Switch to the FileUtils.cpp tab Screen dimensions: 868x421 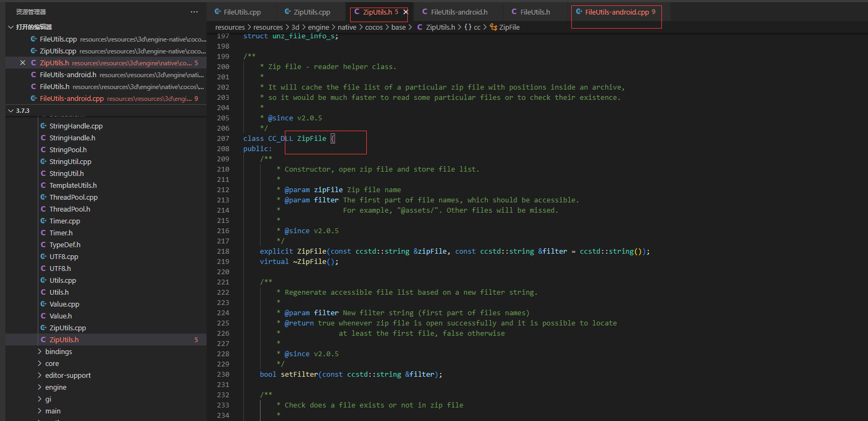click(x=242, y=12)
